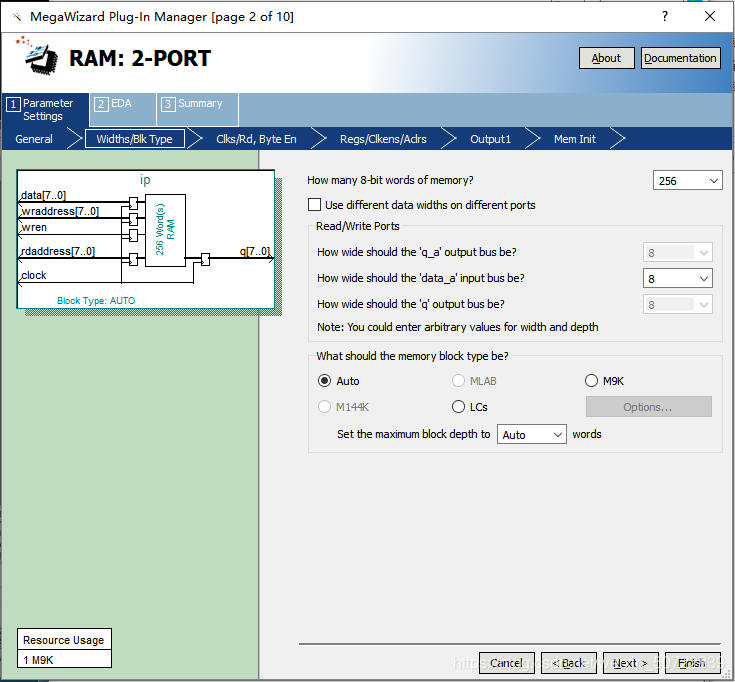Click the clock port label
This screenshot has width=735, height=682.
tap(34, 275)
